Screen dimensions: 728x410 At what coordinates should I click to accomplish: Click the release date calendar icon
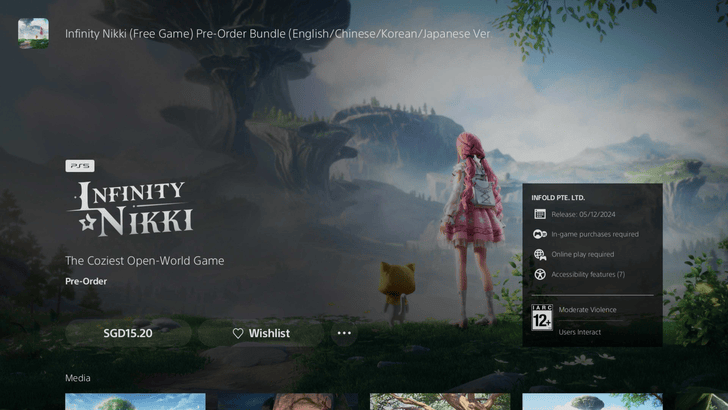tap(540, 214)
